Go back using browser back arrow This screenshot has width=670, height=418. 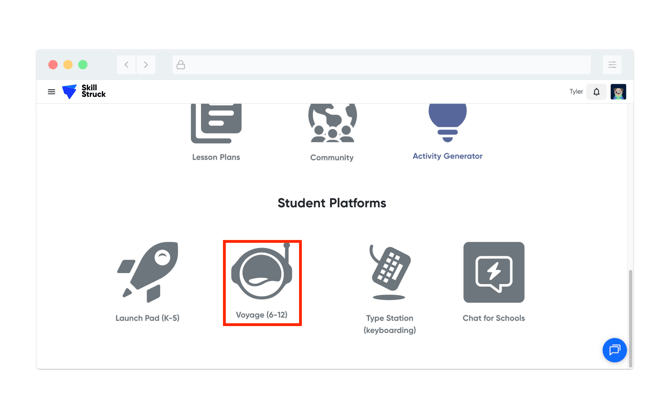(x=127, y=65)
